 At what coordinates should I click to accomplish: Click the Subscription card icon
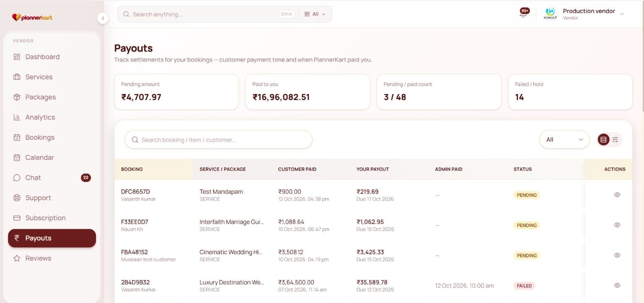pos(17,218)
